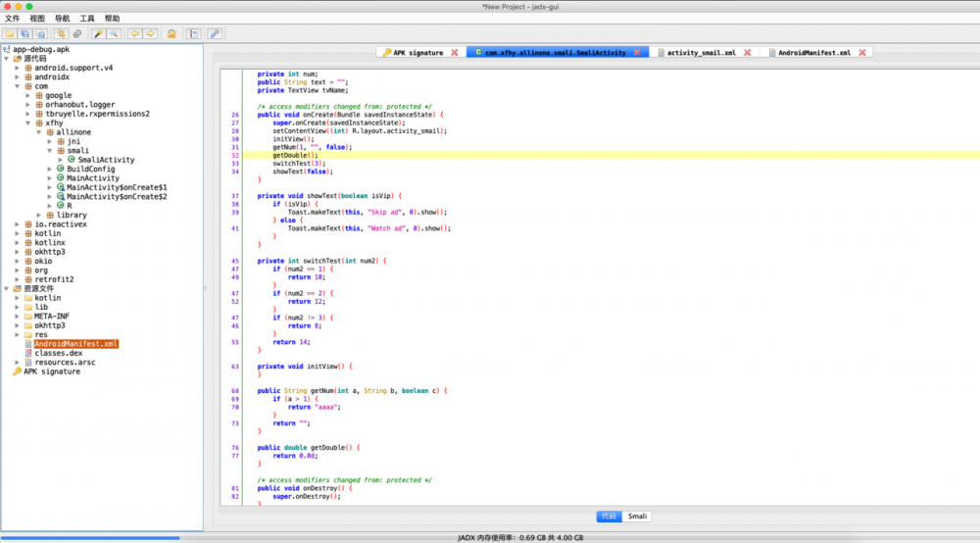
Task: Open text search with the wand icon
Action: pos(99,33)
